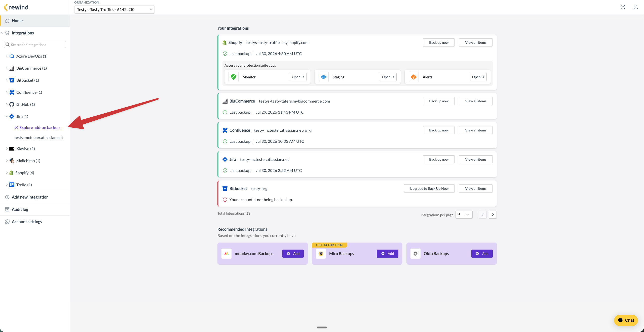Click the Staging app icon
Screen dimensions: 644x332
point(324,77)
